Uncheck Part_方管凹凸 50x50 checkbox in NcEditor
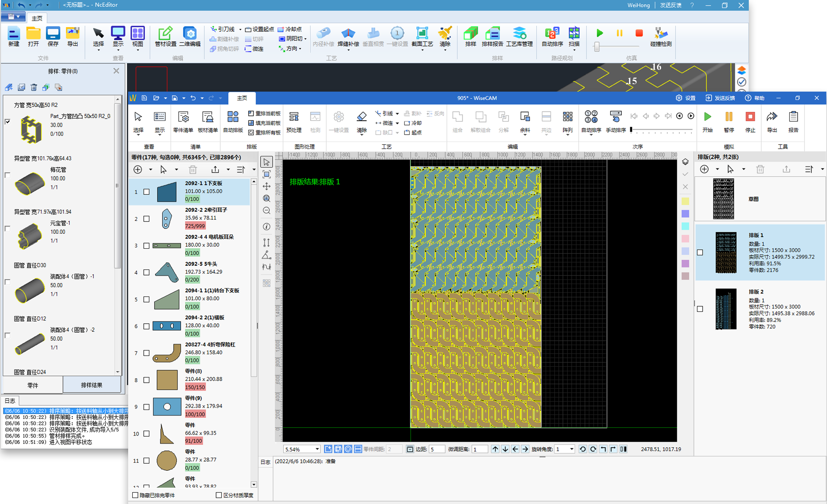827x504 pixels. (x=7, y=122)
